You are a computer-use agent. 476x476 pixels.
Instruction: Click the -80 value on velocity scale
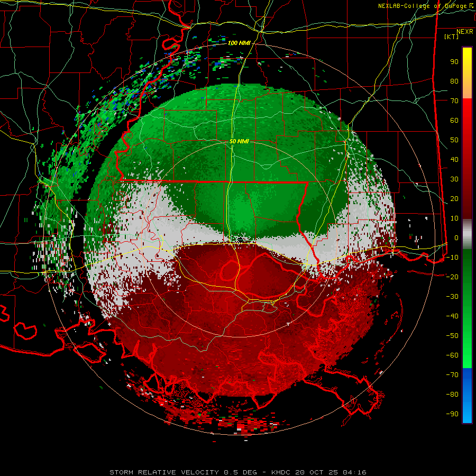pyautogui.click(x=452, y=395)
